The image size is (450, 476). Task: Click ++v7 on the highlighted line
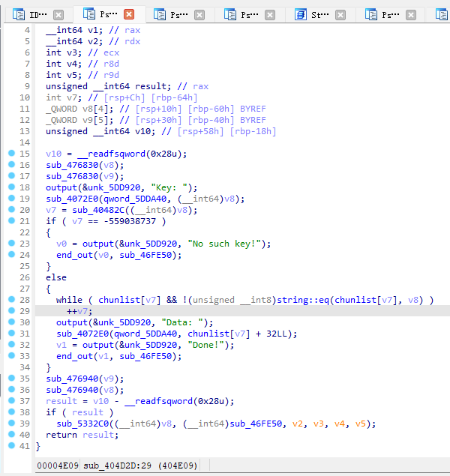point(79,311)
